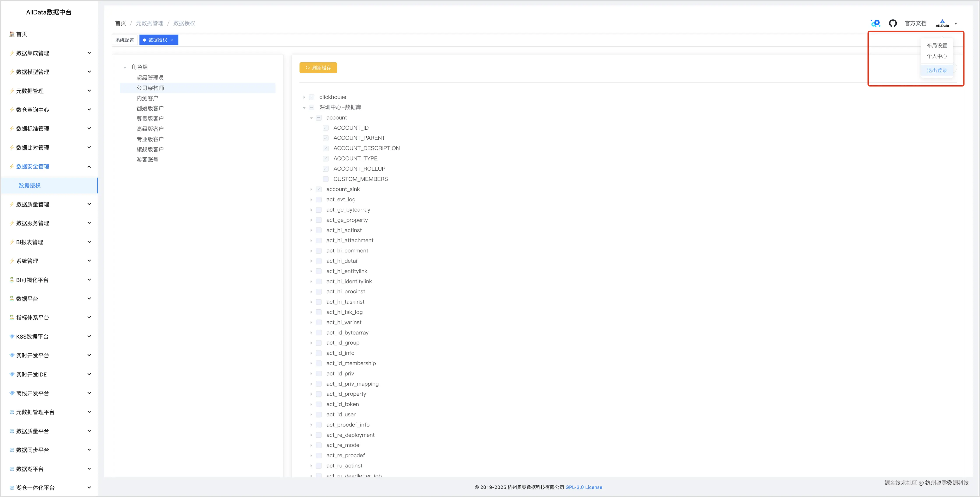Switch to the 系统配置 tab
The height and width of the screenshot is (497, 980).
tap(125, 40)
